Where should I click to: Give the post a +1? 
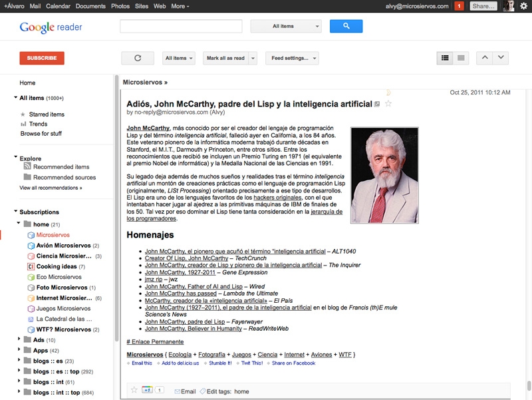pyautogui.click(x=148, y=389)
